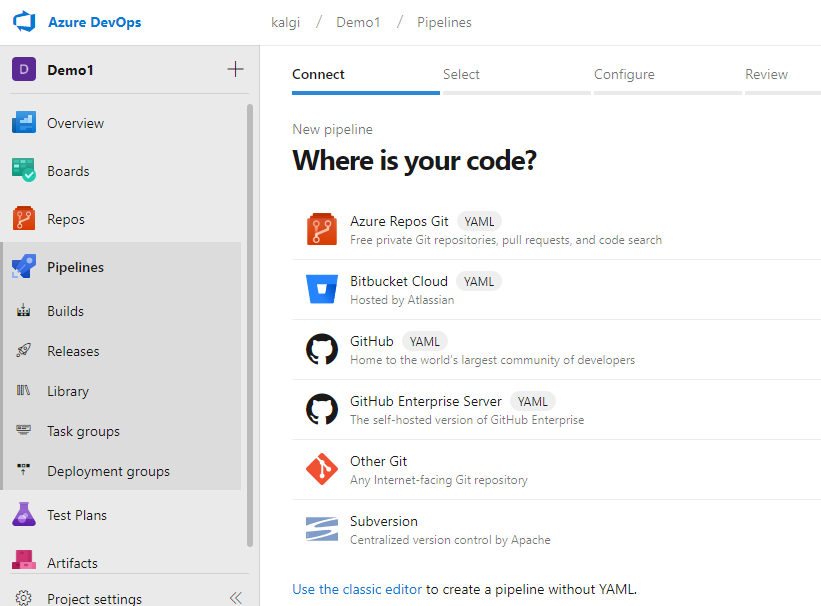Open Releases under Pipelines
The height and width of the screenshot is (606, 821).
(73, 351)
